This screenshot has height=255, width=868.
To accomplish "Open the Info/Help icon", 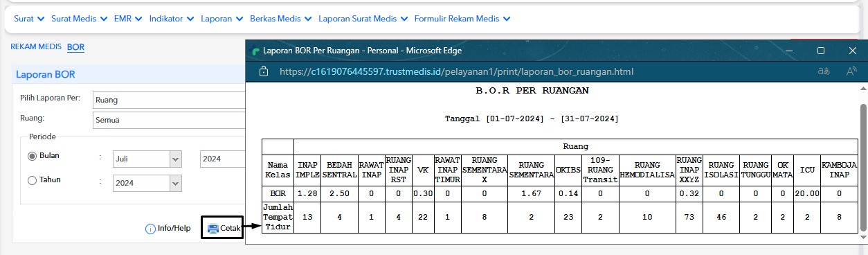I will (150, 229).
